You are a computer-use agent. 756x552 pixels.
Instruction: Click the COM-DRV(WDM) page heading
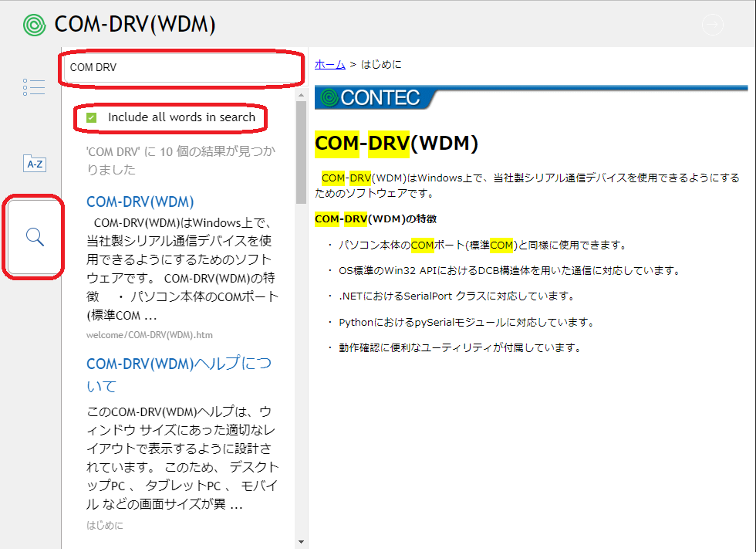point(397,144)
